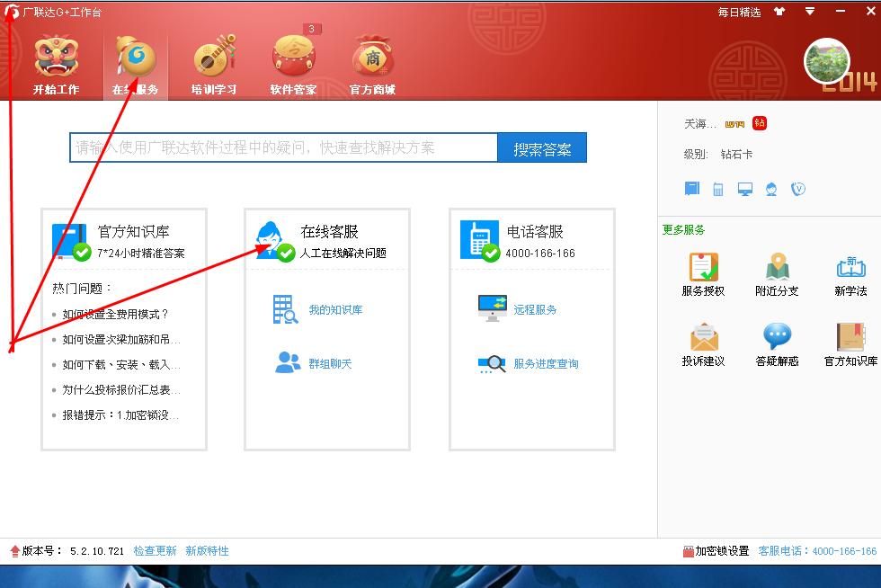
Task: Open 新学法 icon
Action: [x=850, y=274]
